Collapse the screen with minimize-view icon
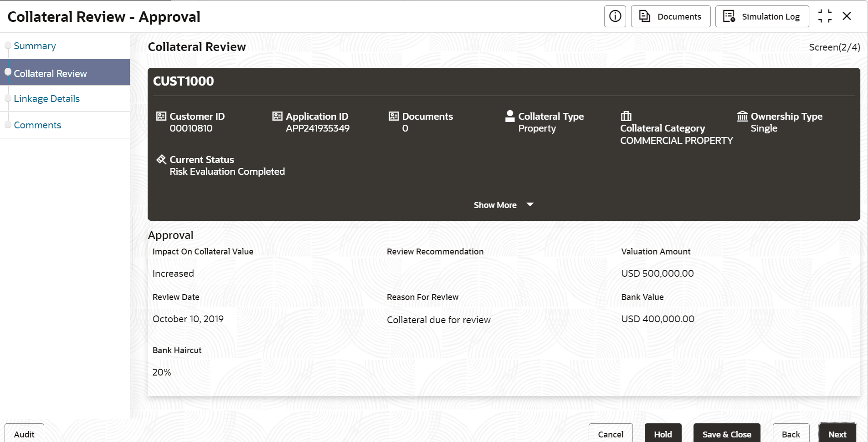The height and width of the screenshot is (442, 868). point(825,16)
